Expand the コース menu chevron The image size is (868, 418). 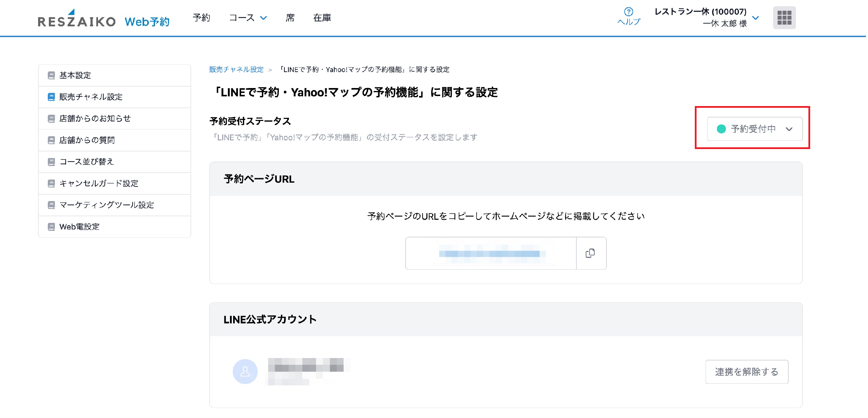click(x=264, y=18)
